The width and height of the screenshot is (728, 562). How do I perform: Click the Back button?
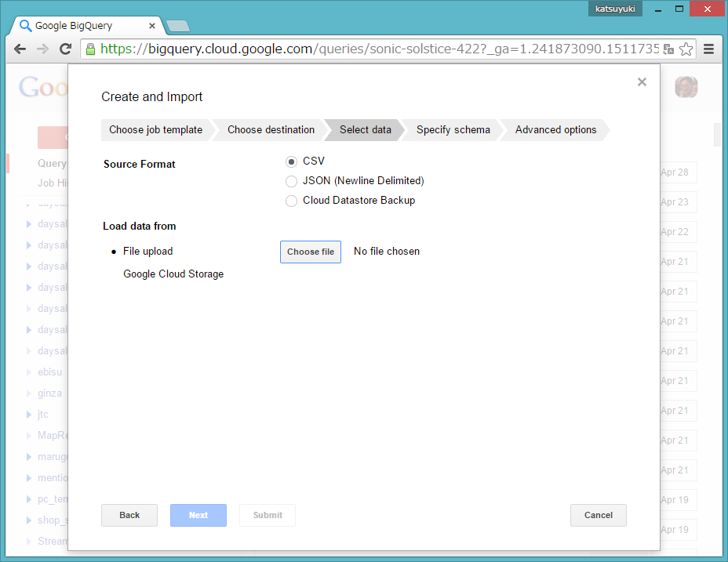pyautogui.click(x=129, y=515)
